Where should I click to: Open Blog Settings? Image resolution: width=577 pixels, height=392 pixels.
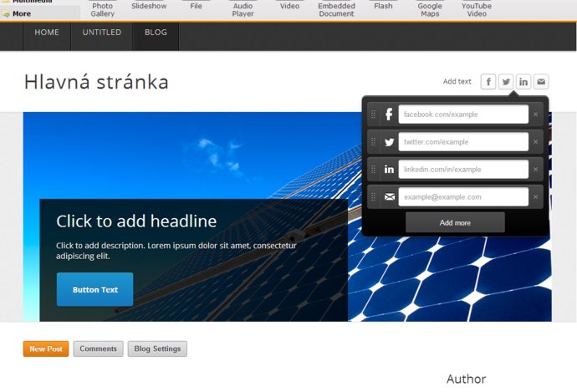[157, 349]
